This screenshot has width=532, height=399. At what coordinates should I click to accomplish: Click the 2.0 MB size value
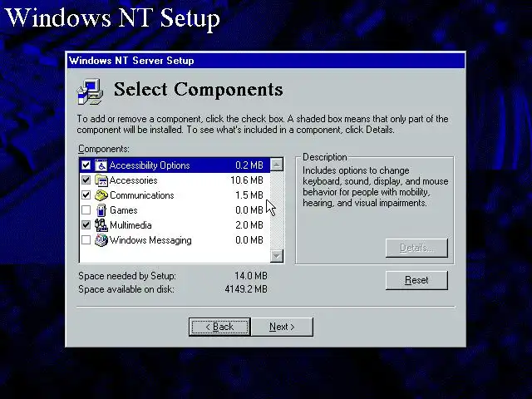[249, 225]
